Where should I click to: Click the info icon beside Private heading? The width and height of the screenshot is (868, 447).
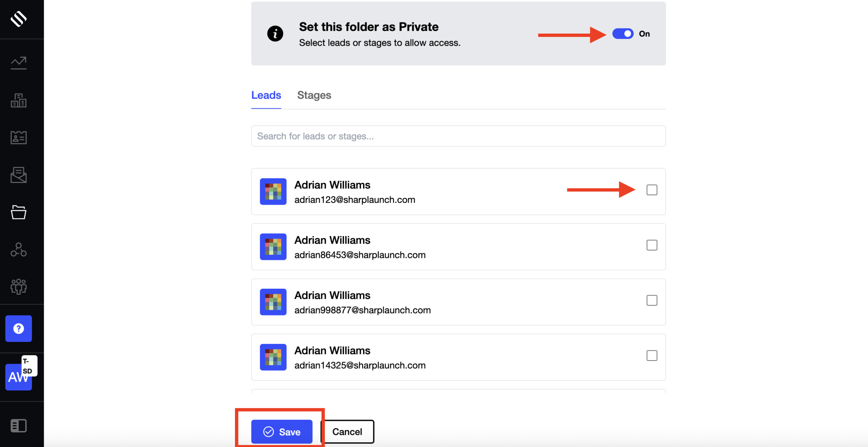(x=275, y=34)
